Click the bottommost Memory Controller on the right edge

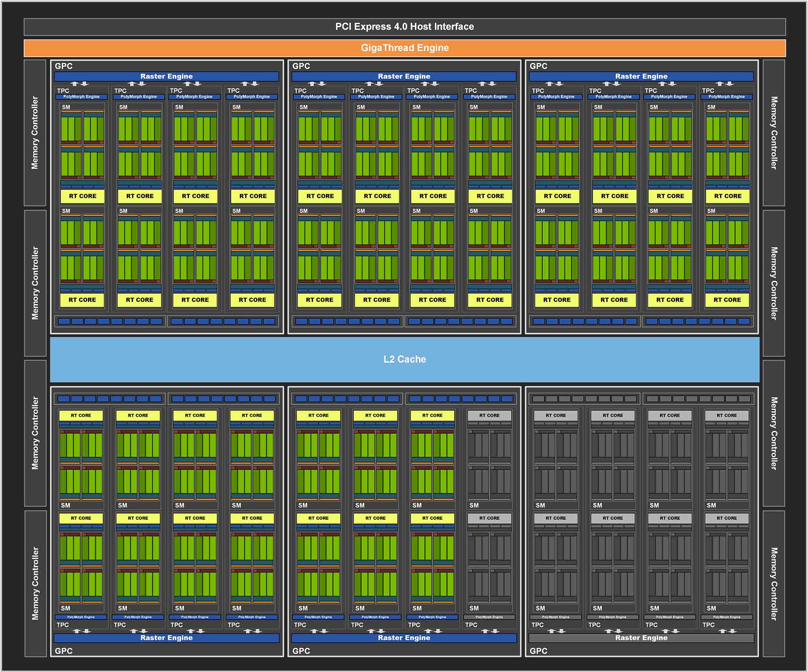(774, 583)
